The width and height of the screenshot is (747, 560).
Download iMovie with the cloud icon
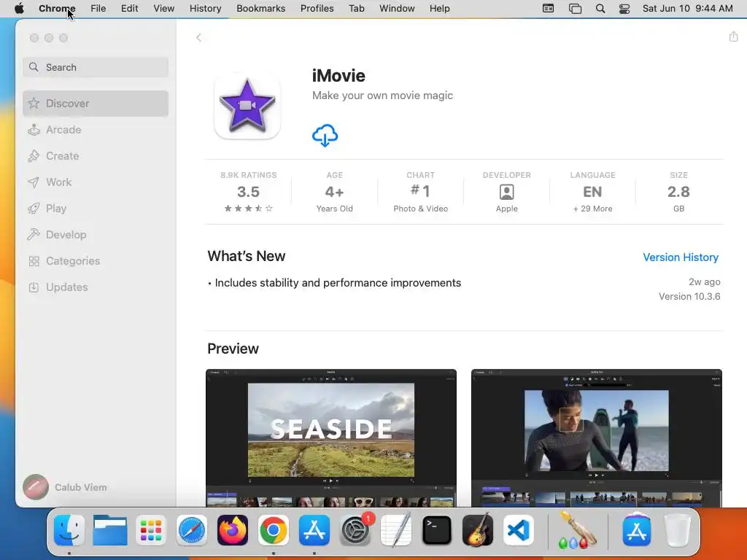coord(325,136)
